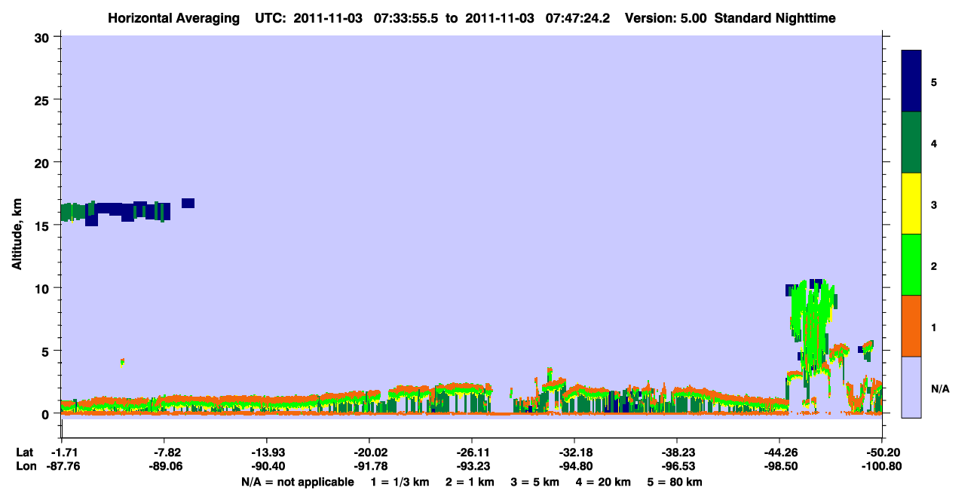980x503 pixels.
Task: Click the y-axis tick label '10'
Action: pos(43,288)
